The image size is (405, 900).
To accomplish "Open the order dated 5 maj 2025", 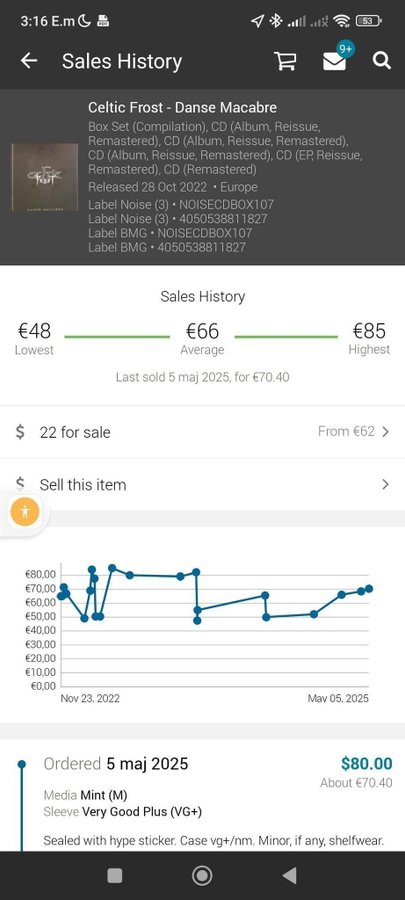I will 116,764.
